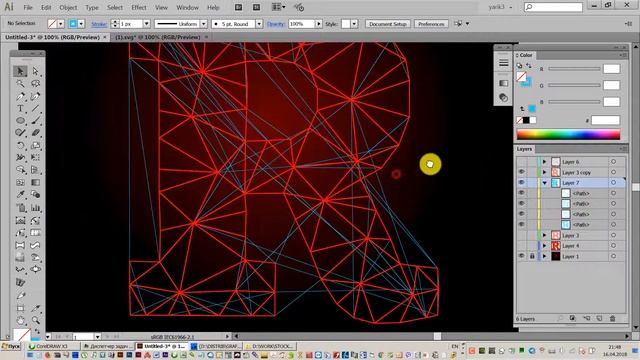Click the R slider in Color panel
Image resolution: width=640 pixels, height=360 pixels.
(574, 69)
